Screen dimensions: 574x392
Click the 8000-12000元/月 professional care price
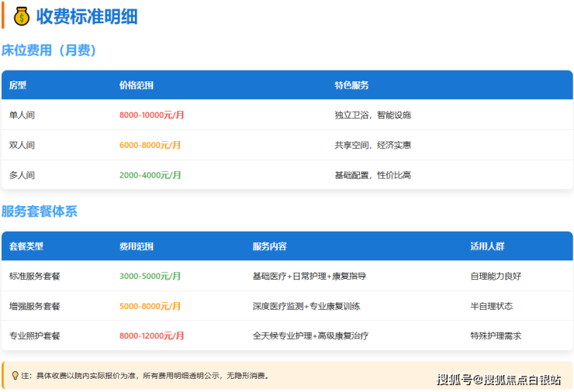click(152, 336)
